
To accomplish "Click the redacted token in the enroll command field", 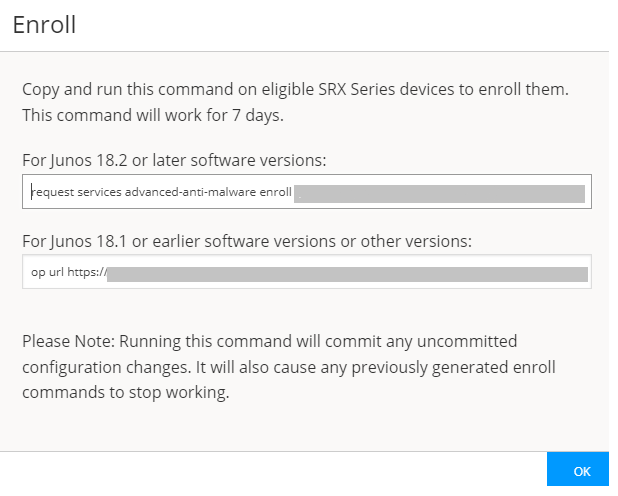I will (x=440, y=193).
